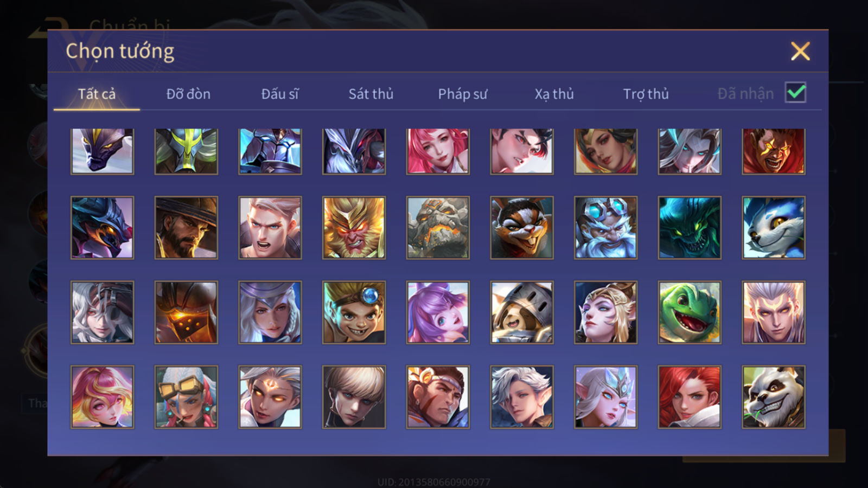868x488 pixels.
Task: Choose the grinning panda hero portrait
Action: coord(774,397)
